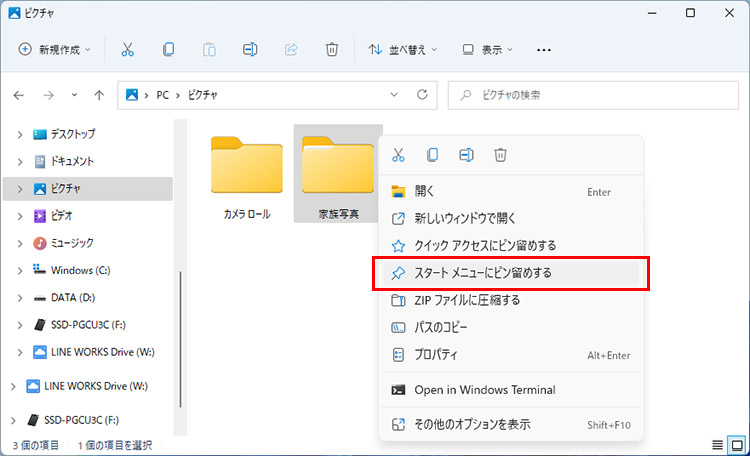Click the Delete icon in context menu
The image size is (750, 456).
[501, 154]
